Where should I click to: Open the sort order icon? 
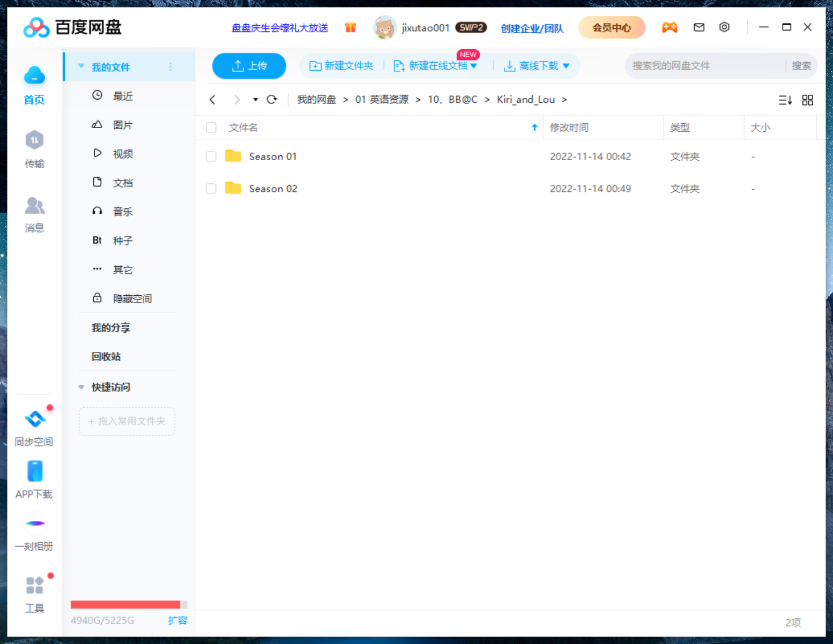coord(785,100)
